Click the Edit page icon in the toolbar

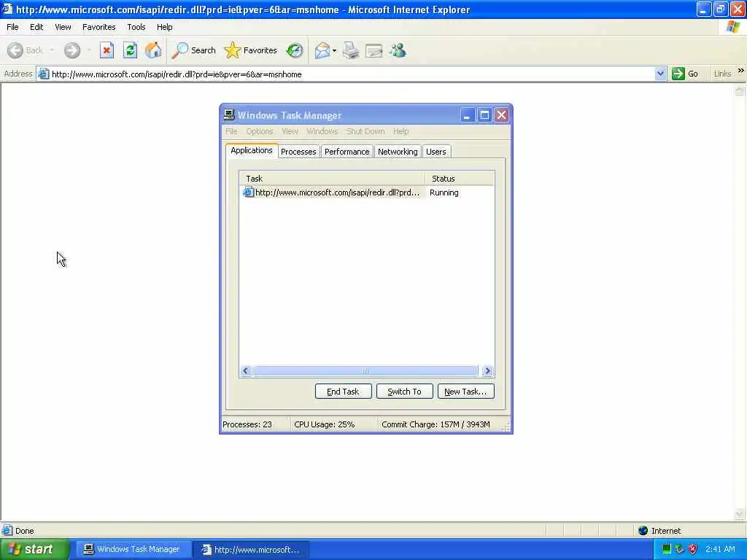point(374,50)
